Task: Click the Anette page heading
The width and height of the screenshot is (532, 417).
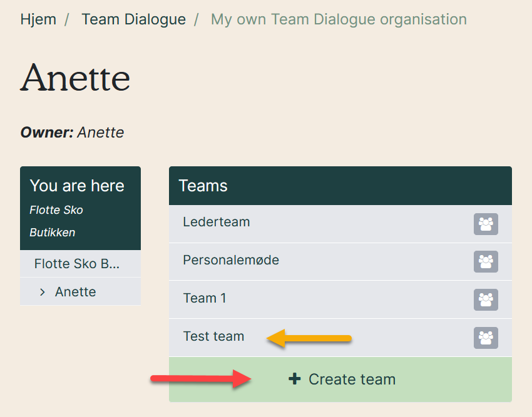Action: pos(75,78)
